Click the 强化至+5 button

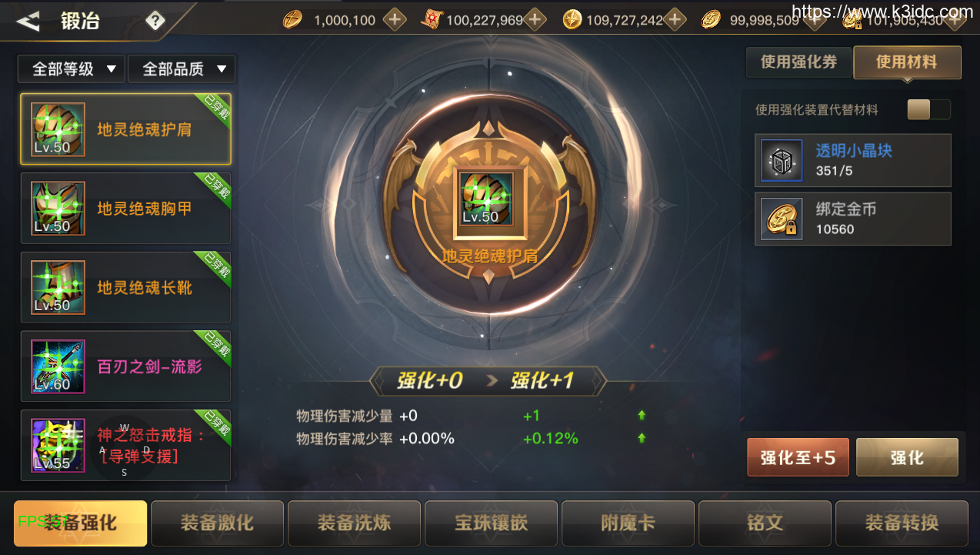(798, 458)
